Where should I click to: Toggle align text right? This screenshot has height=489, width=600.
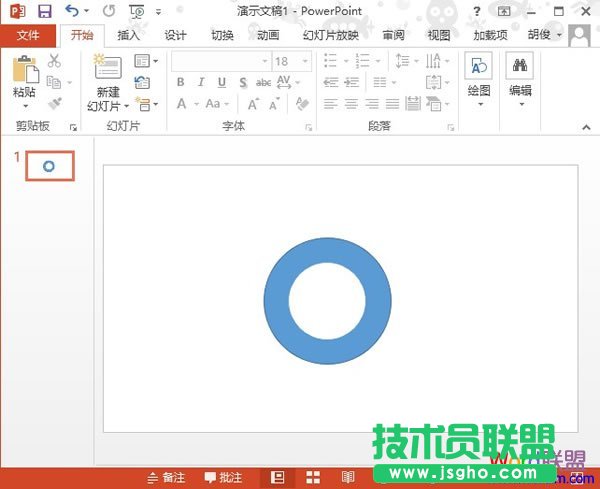coord(372,104)
